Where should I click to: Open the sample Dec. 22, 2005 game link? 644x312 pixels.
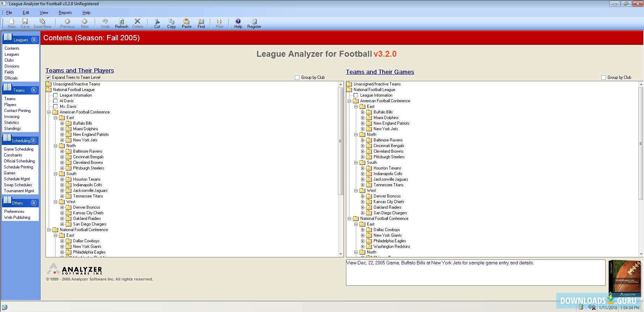(x=440, y=263)
